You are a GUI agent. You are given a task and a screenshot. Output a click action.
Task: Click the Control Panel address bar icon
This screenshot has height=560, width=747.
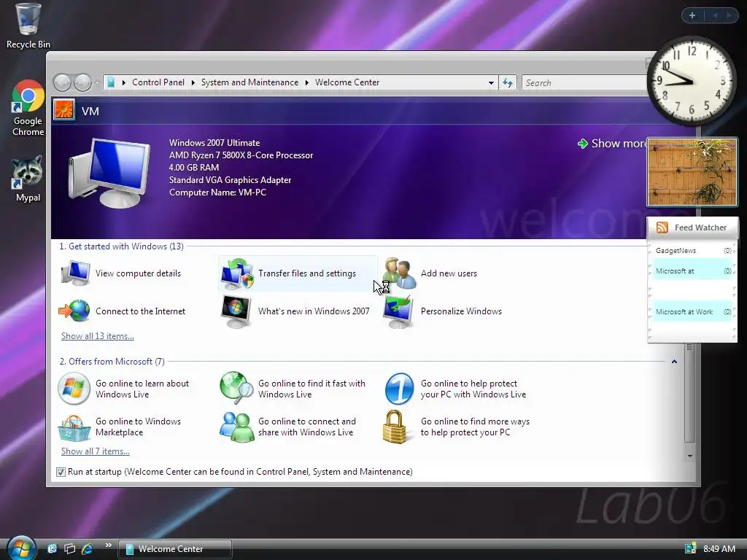111,82
